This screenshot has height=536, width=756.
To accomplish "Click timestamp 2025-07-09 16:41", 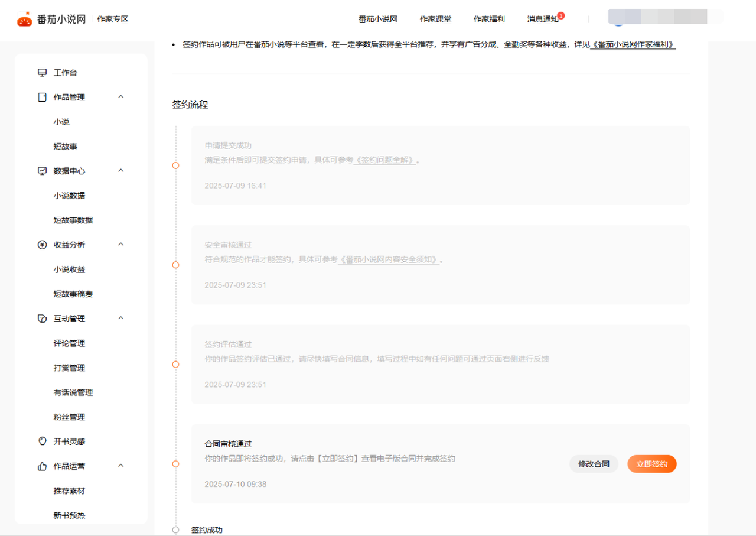I will click(235, 186).
